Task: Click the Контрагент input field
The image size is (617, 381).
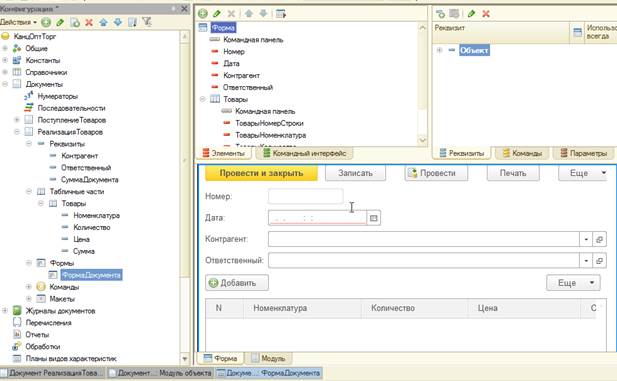Action: [x=424, y=239]
